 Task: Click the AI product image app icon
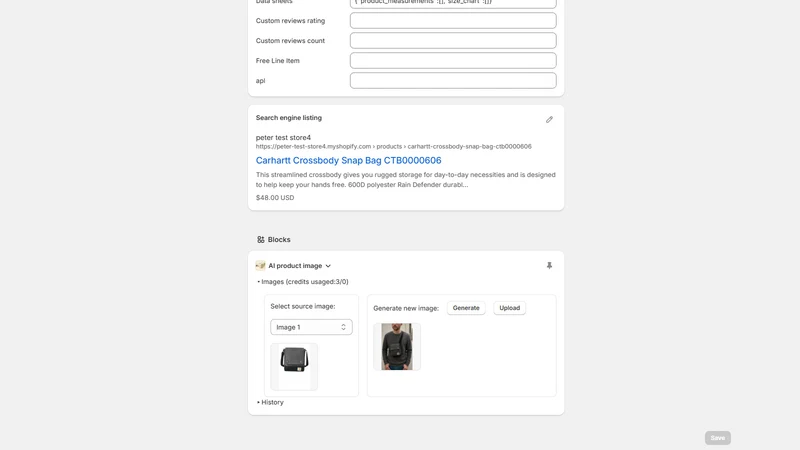(261, 265)
